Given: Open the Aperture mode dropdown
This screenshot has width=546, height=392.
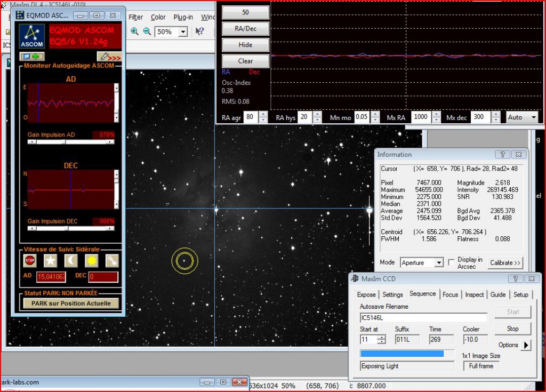Looking at the screenshot, I should click(x=439, y=263).
